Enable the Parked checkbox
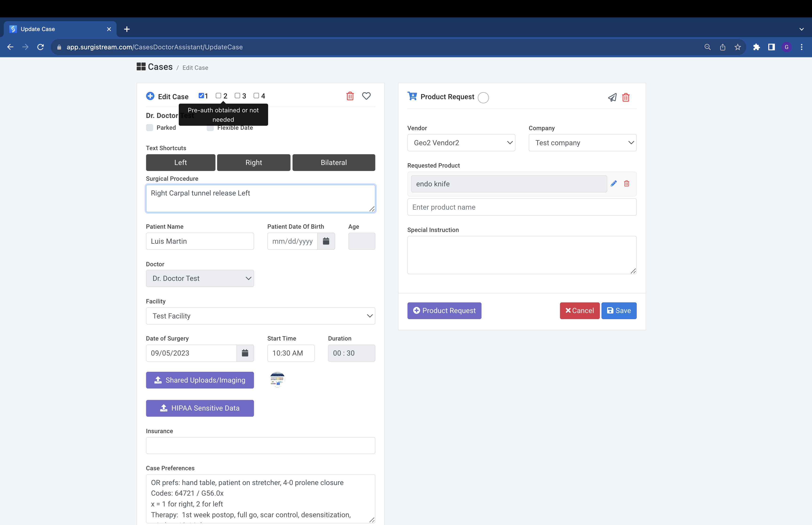Viewport: 812px width, 525px height. click(x=150, y=128)
